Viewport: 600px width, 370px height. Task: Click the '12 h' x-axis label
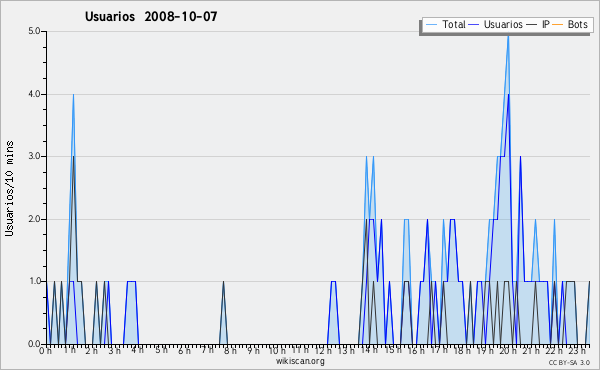(x=323, y=351)
